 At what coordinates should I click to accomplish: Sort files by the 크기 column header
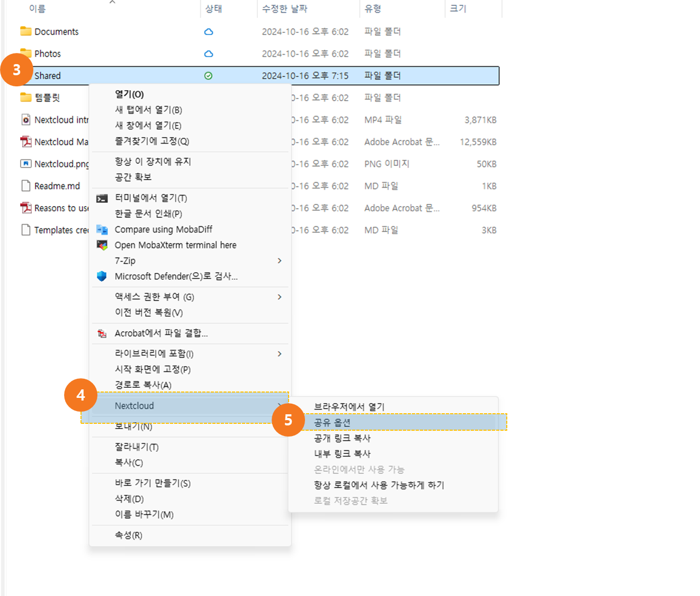(x=458, y=8)
